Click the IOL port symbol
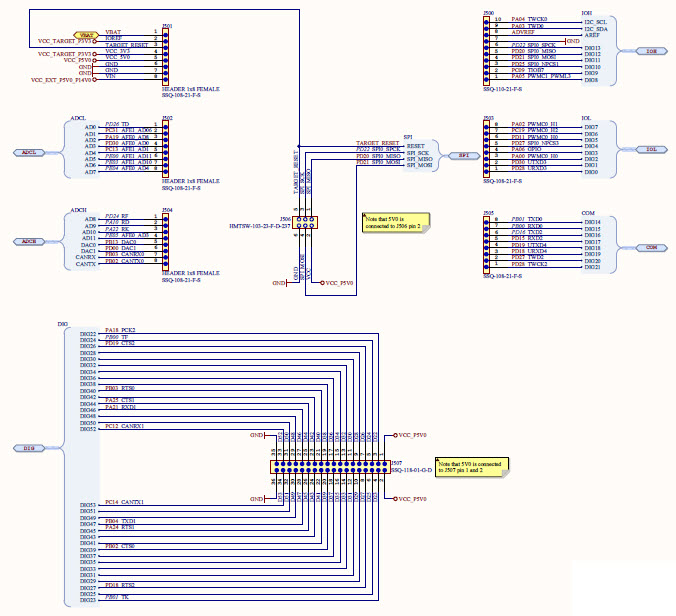The height and width of the screenshot is (616, 676). click(x=651, y=149)
